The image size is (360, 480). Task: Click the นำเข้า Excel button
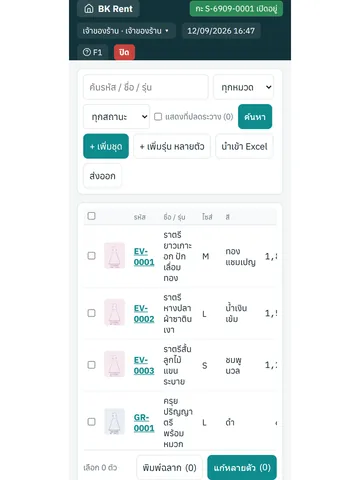244,146
